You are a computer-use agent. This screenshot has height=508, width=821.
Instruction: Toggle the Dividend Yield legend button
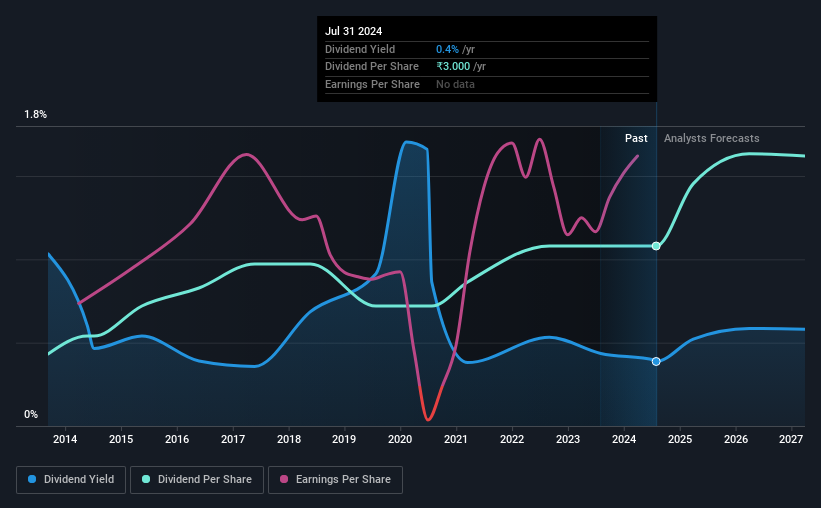point(71,480)
